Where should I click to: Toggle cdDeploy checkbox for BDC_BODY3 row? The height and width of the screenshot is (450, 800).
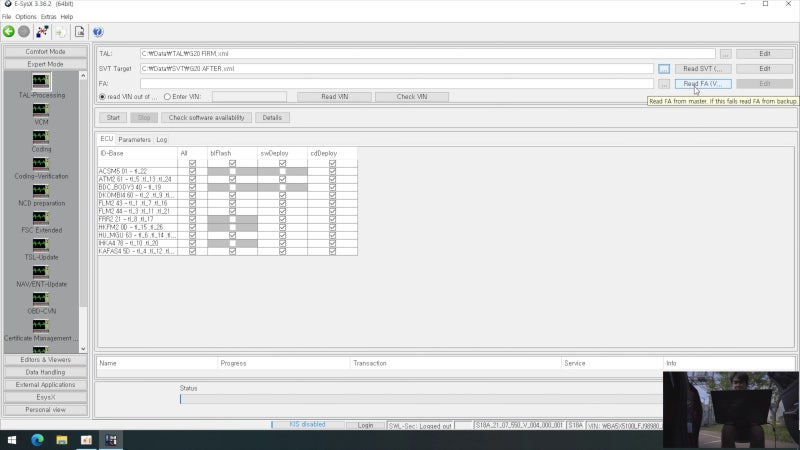(x=332, y=187)
